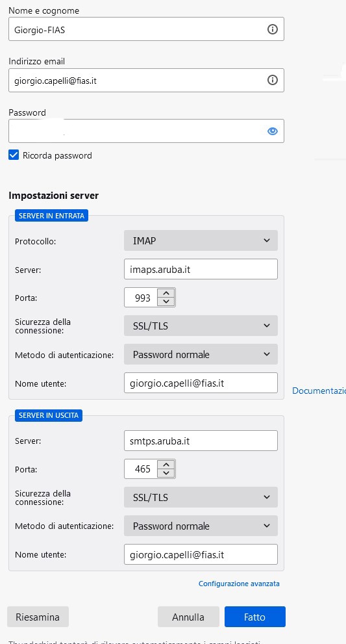
Task: Decrease the incoming port 993 with down arrow
Action: click(x=166, y=302)
